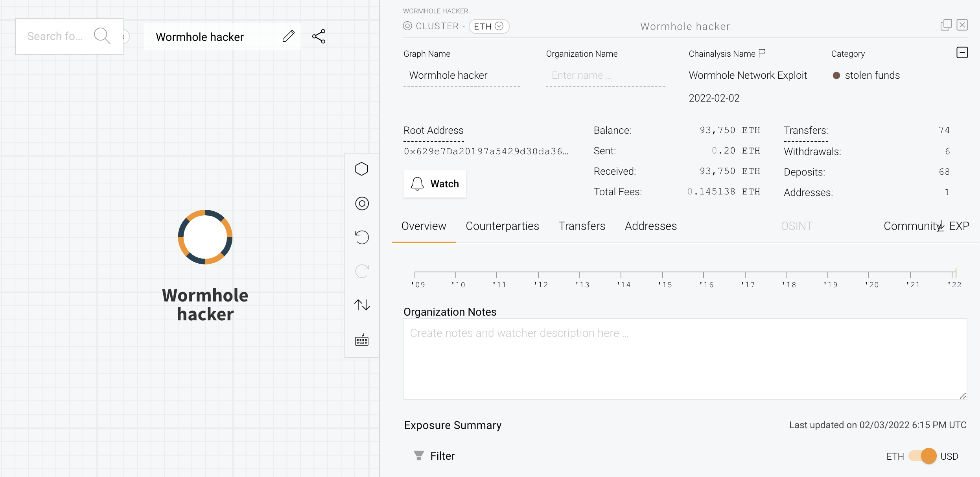Click the up-down arrows transfer icon
The image size is (980, 477).
tap(362, 305)
